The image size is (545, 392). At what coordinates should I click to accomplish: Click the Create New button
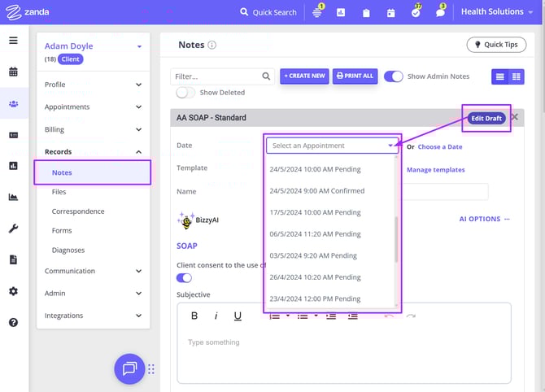[304, 76]
